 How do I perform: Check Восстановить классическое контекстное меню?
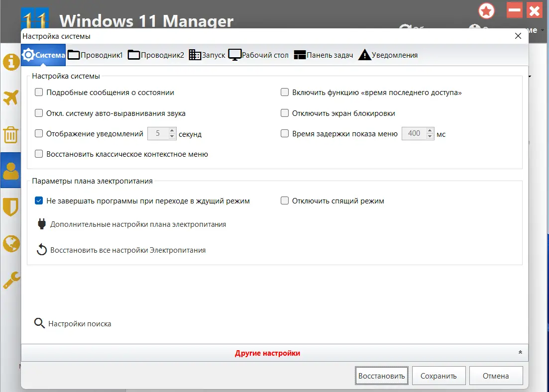pos(39,154)
